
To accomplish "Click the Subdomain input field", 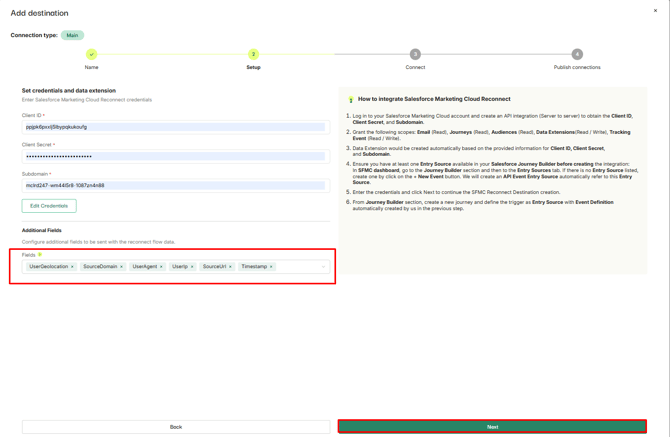I will click(x=175, y=185).
